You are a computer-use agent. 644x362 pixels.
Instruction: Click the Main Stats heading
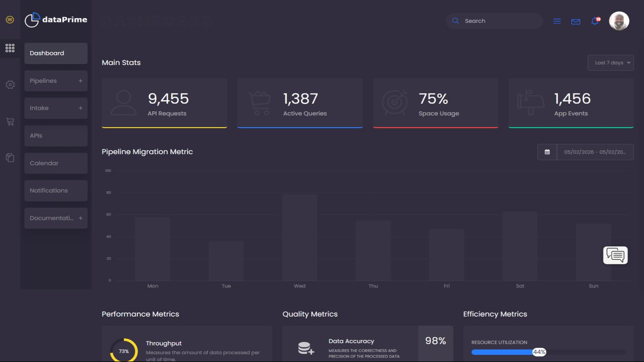click(121, 62)
